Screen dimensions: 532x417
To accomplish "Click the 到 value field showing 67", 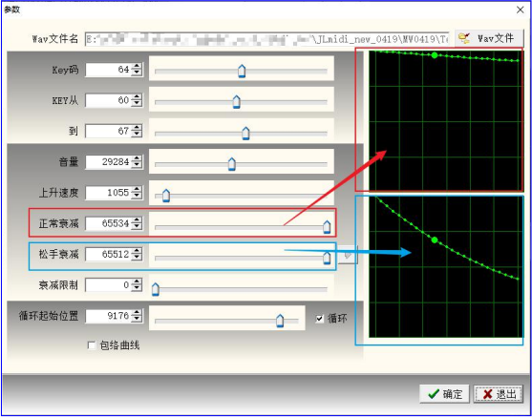I will click(108, 131).
